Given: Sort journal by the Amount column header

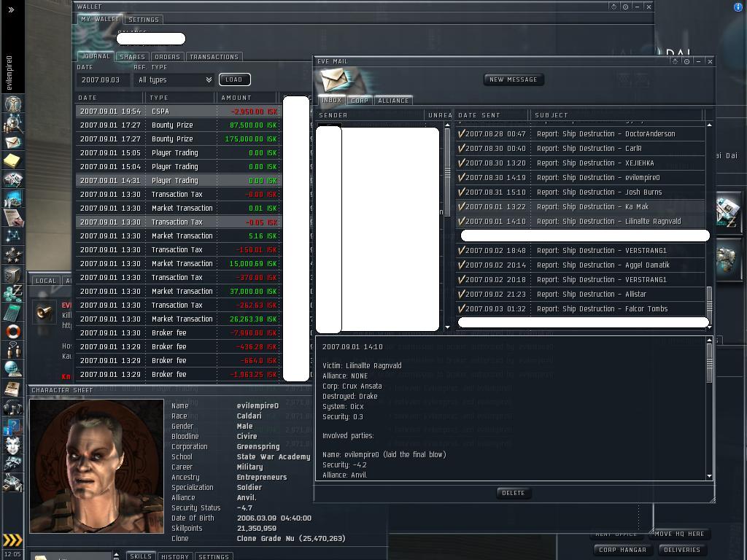Looking at the screenshot, I should 247,98.
